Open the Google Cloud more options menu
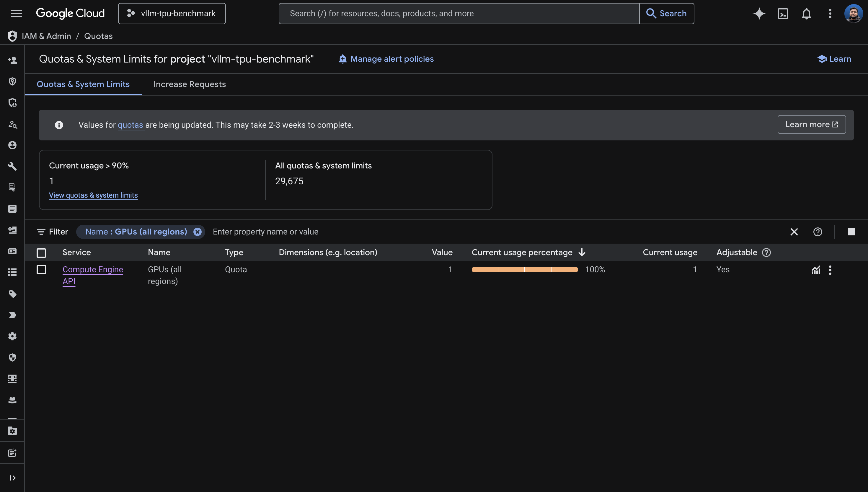868x492 pixels. [x=830, y=14]
